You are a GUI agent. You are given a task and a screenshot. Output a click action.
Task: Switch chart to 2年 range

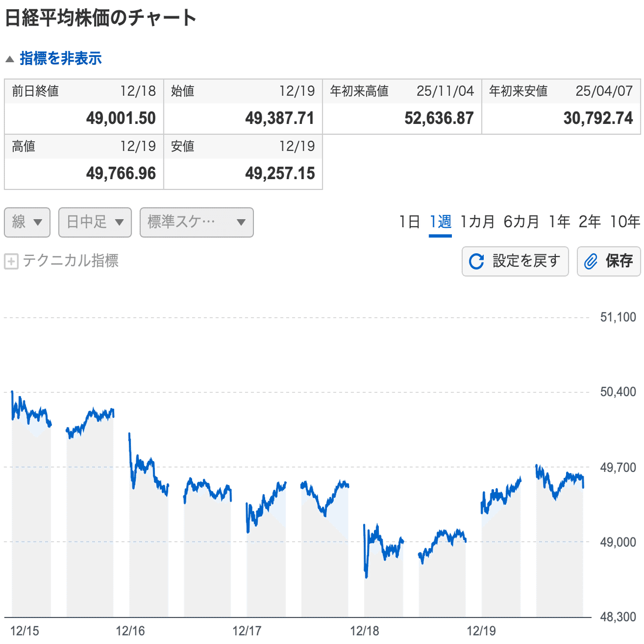[x=589, y=221]
